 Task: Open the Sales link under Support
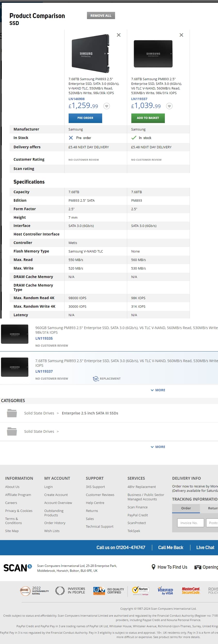90,519
